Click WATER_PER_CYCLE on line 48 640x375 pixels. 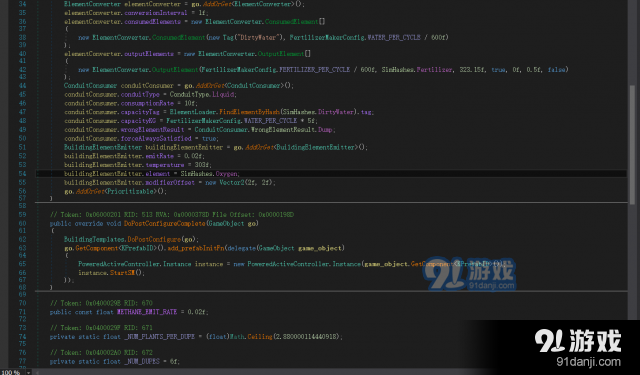click(x=270, y=121)
